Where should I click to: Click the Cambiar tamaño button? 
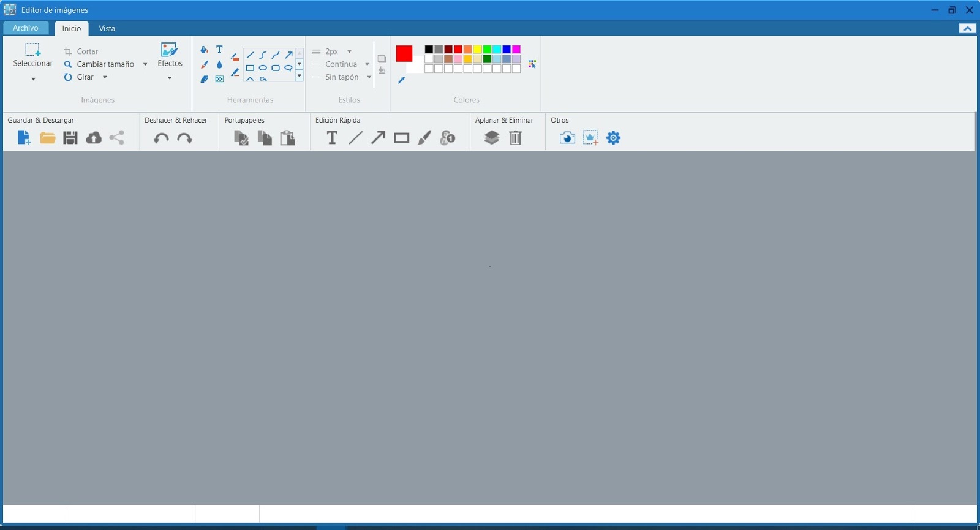pyautogui.click(x=99, y=64)
